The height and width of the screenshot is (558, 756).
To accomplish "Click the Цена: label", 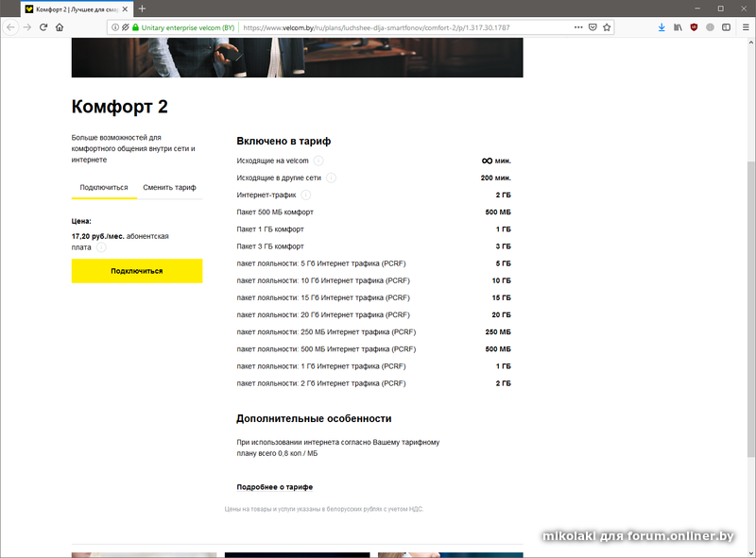I will (x=81, y=221).
